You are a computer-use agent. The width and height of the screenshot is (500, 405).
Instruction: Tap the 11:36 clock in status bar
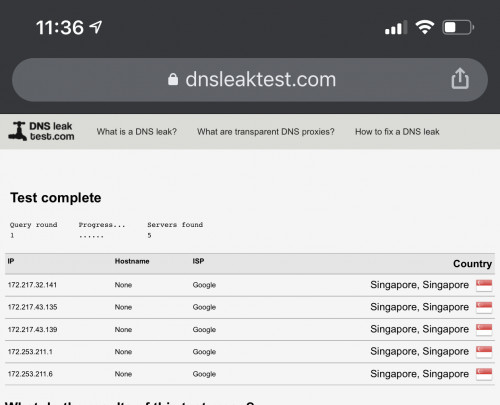(x=60, y=27)
